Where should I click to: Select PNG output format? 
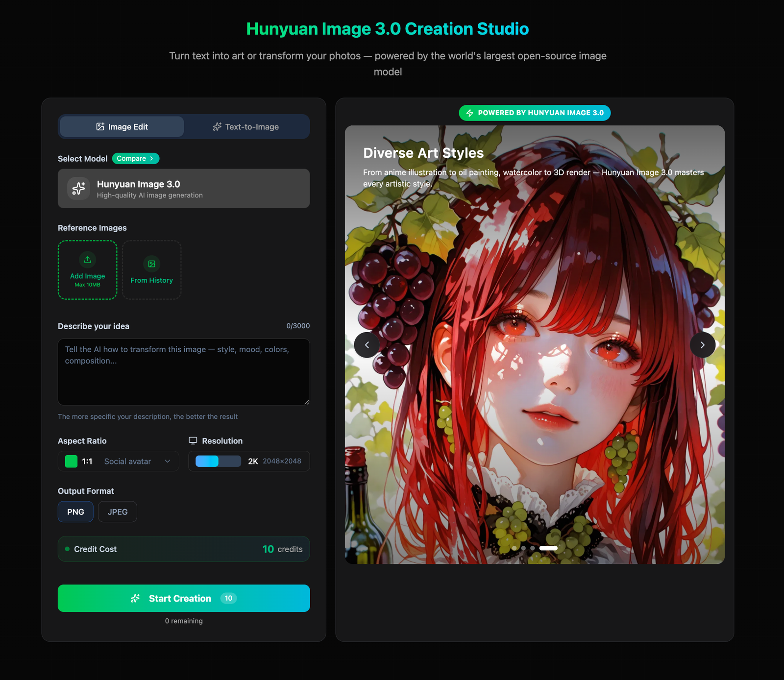(x=75, y=512)
